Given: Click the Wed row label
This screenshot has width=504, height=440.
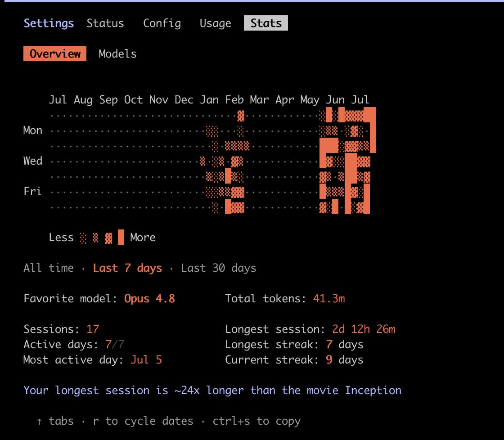Looking at the screenshot, I should 33,161.
